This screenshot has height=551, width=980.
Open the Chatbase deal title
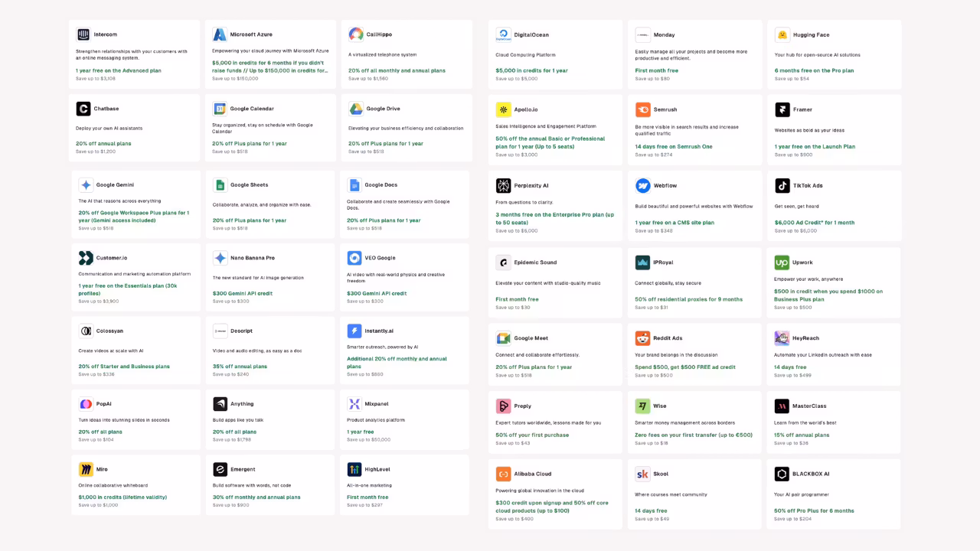coord(106,109)
